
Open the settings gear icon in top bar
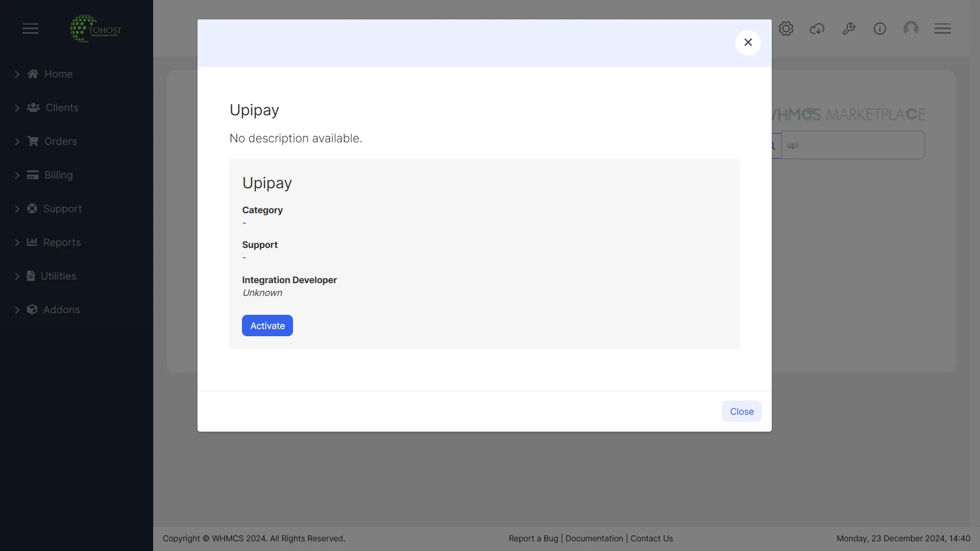[786, 29]
